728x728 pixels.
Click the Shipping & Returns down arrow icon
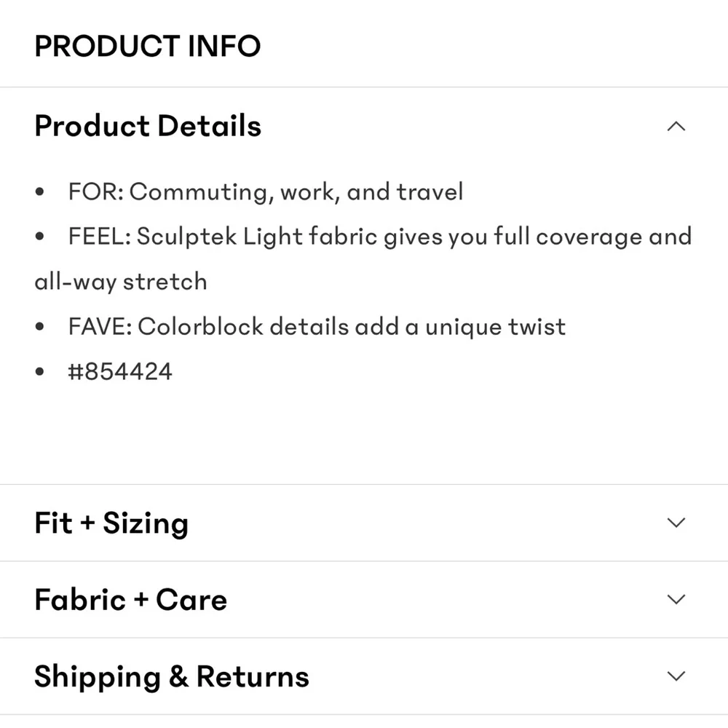point(676,676)
